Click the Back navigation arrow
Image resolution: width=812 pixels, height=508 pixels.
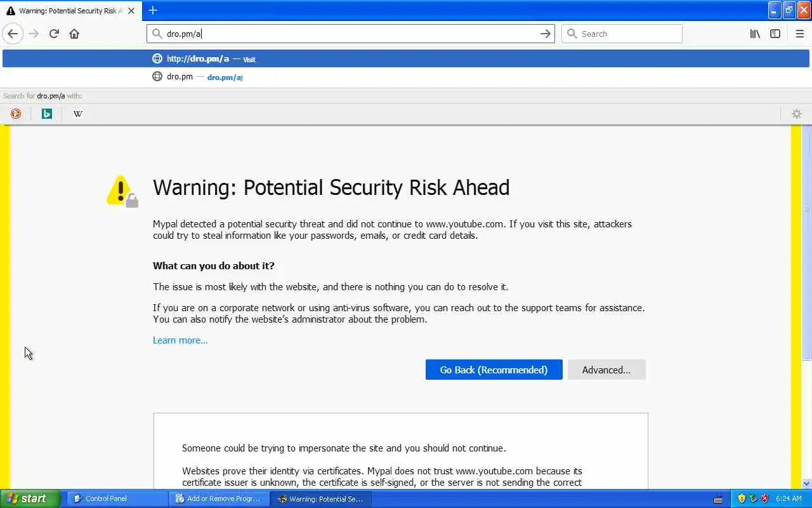coord(13,34)
